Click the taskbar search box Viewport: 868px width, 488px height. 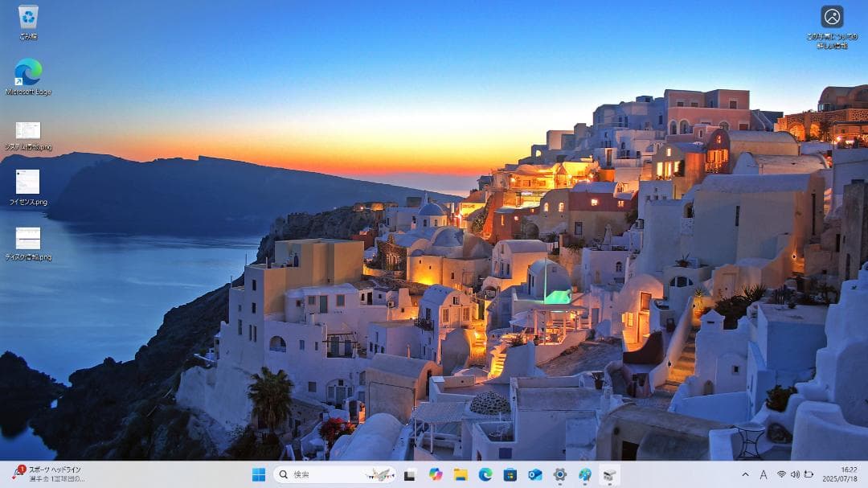tap(321, 474)
